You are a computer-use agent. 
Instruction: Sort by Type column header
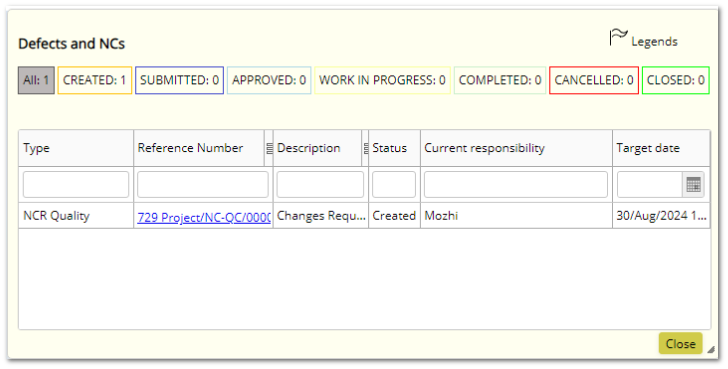coord(76,148)
